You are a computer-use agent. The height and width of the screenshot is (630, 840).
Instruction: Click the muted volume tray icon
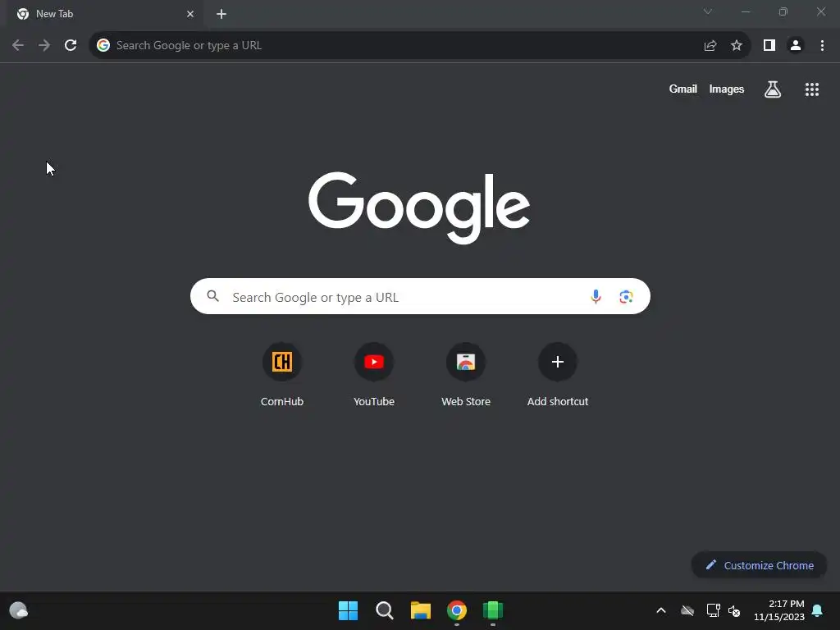[x=734, y=610]
